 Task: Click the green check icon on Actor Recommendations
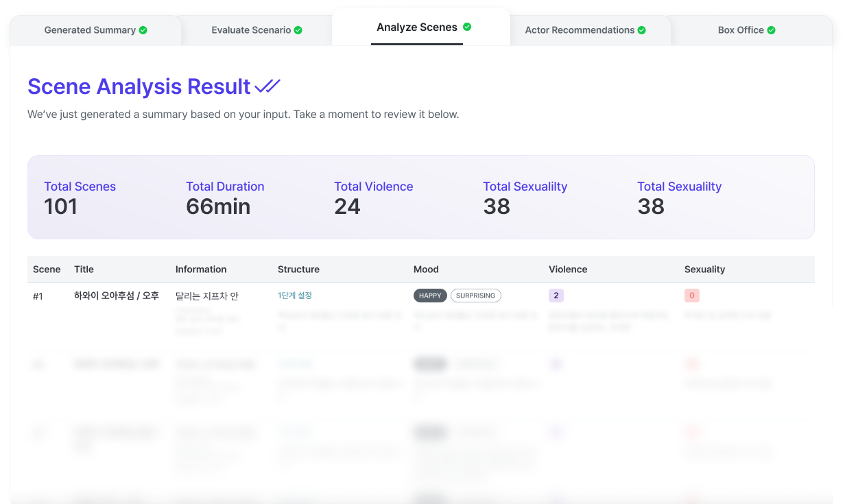(642, 30)
